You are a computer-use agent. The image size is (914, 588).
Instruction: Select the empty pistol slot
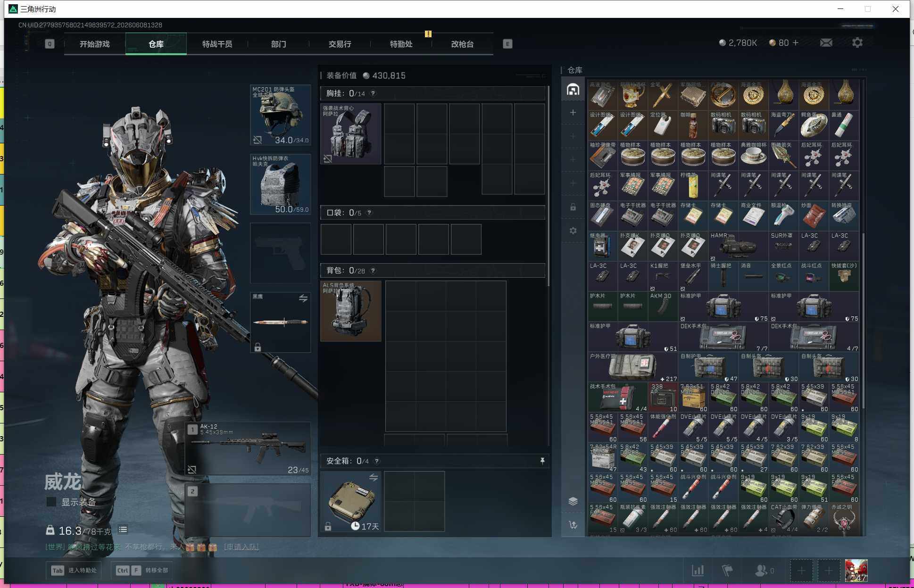pos(281,253)
